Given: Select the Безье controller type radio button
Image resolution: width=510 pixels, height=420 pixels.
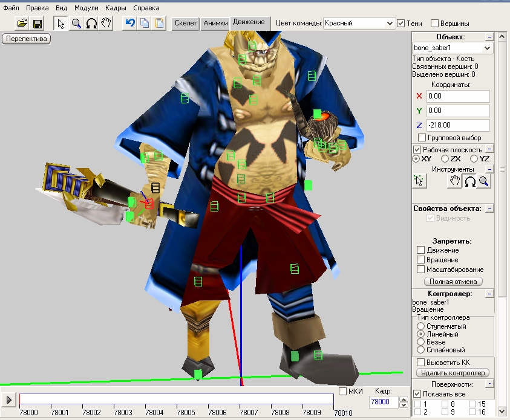Looking at the screenshot, I should 421,342.
